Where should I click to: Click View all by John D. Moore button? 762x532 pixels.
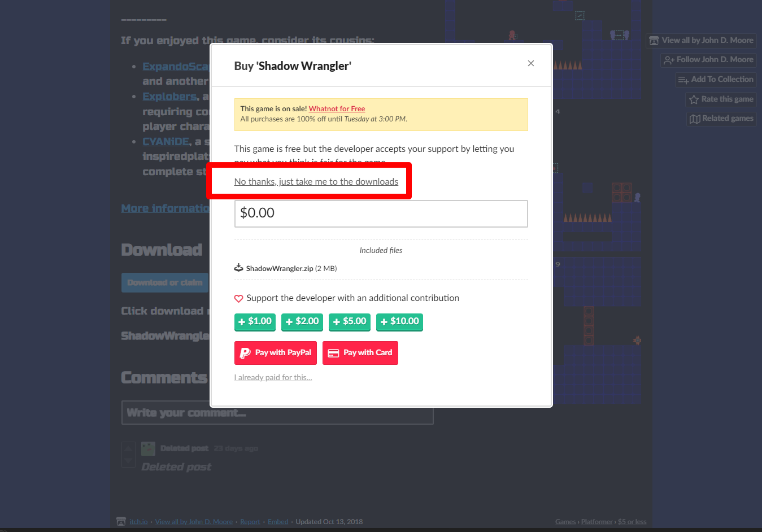[701, 40]
